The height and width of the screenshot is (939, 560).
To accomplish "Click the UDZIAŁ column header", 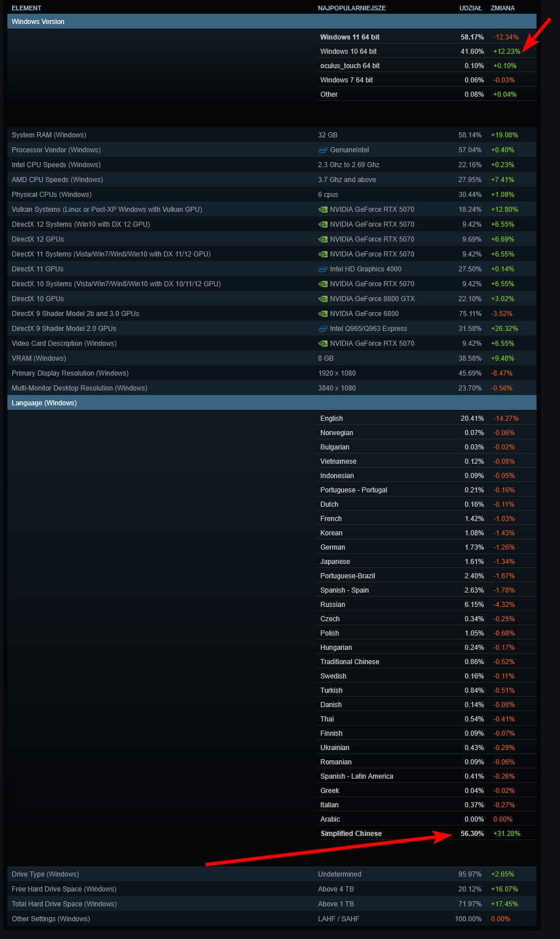I will (471, 8).
